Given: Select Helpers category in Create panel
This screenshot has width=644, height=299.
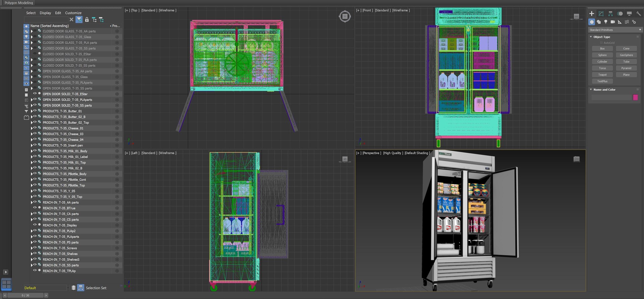Looking at the screenshot, I should (620, 22).
